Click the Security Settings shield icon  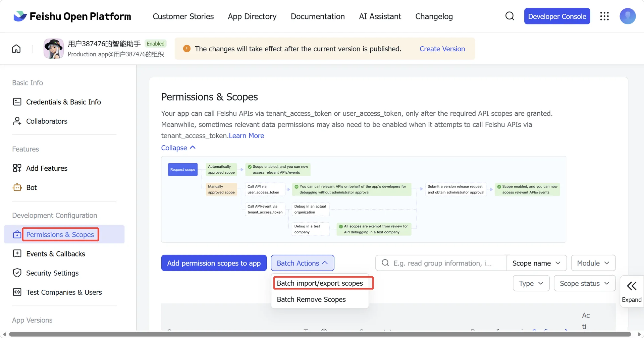(x=17, y=273)
